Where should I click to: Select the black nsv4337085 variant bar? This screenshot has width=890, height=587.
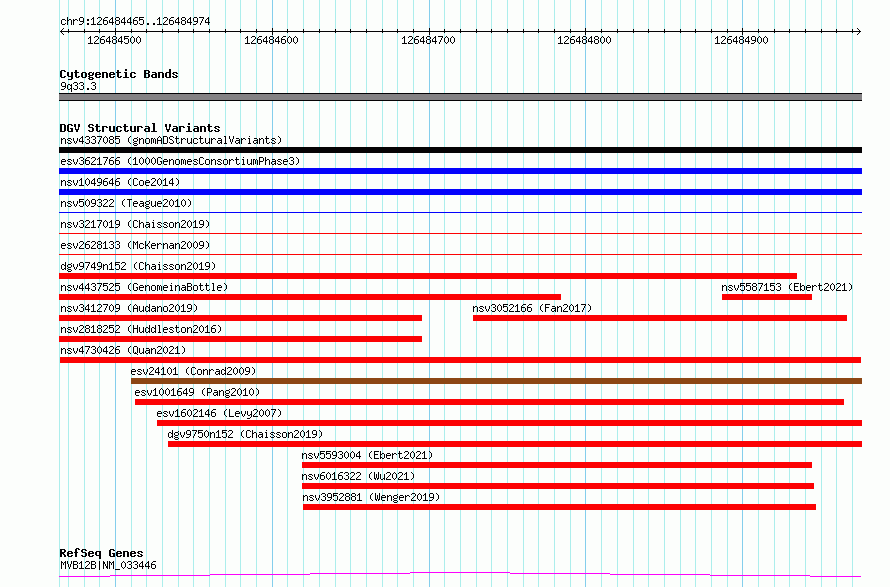point(460,150)
